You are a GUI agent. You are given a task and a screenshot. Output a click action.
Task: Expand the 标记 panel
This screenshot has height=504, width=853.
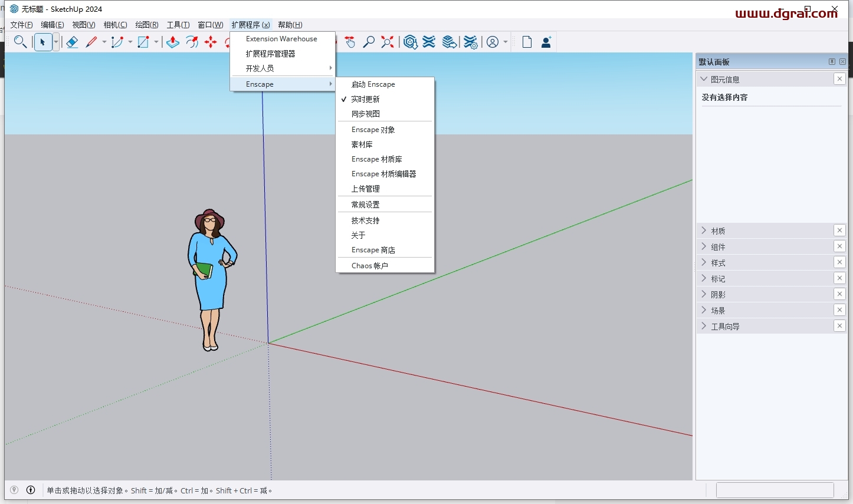(704, 278)
